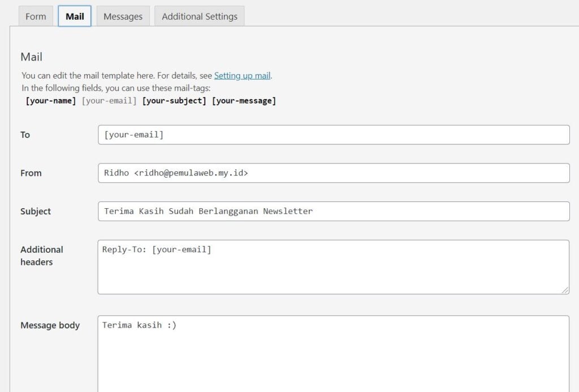Click inside the From field

point(334,173)
